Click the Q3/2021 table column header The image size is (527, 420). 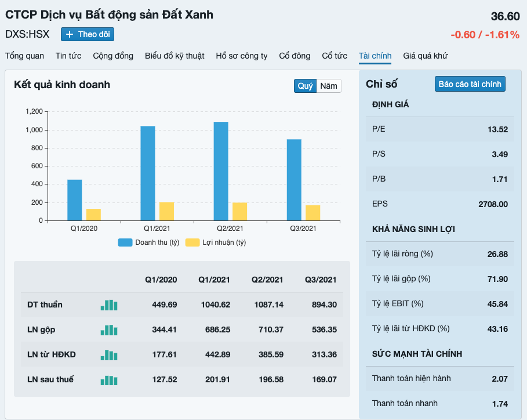click(x=321, y=280)
